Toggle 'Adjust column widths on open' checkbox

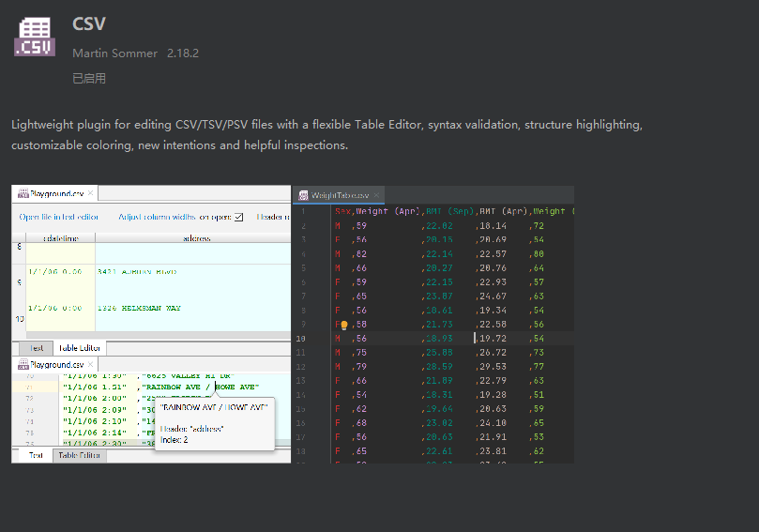point(238,217)
